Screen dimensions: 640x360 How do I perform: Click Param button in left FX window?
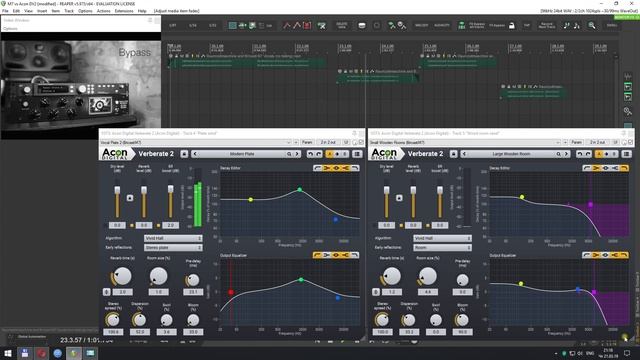coord(307,142)
